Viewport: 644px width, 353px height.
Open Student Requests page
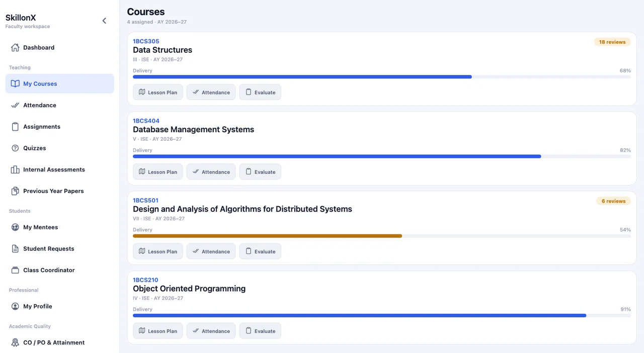tap(60, 248)
